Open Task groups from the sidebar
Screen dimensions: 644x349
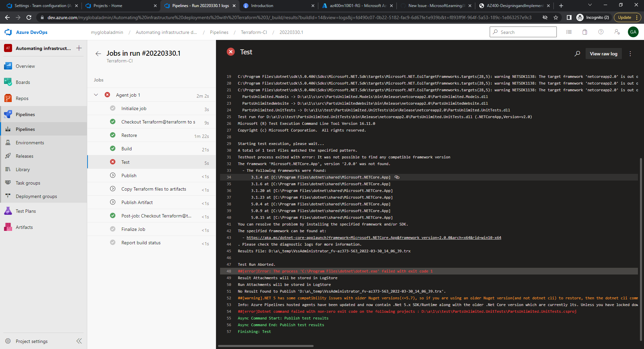point(27,183)
